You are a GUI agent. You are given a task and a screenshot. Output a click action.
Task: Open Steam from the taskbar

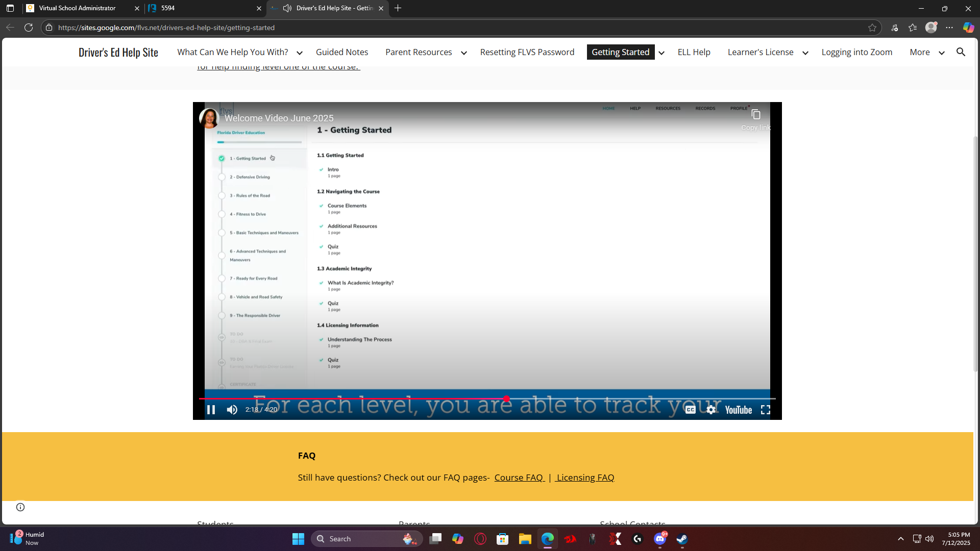tap(682, 539)
